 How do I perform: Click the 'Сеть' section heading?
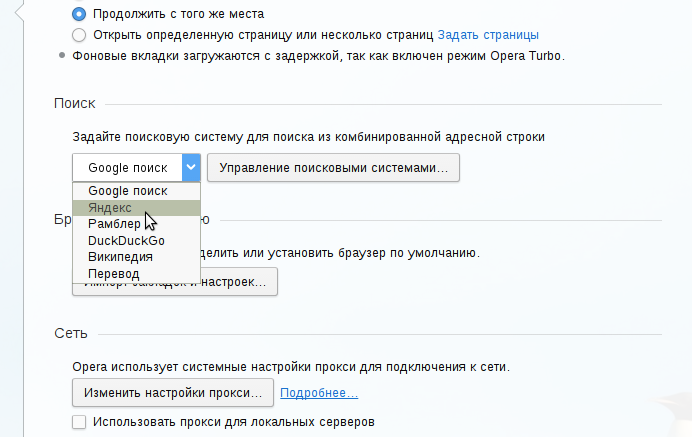tap(71, 333)
